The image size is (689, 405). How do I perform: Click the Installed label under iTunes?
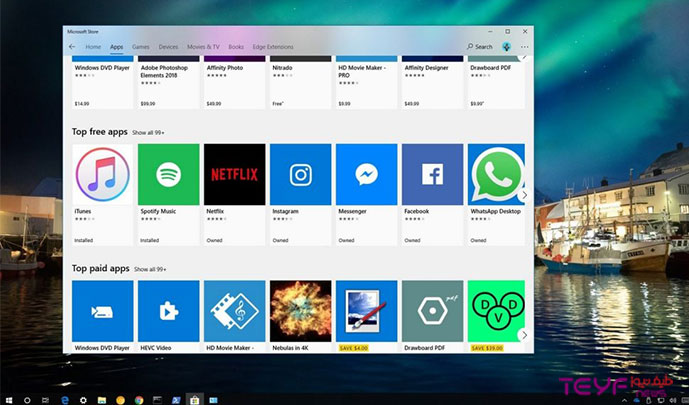click(83, 240)
